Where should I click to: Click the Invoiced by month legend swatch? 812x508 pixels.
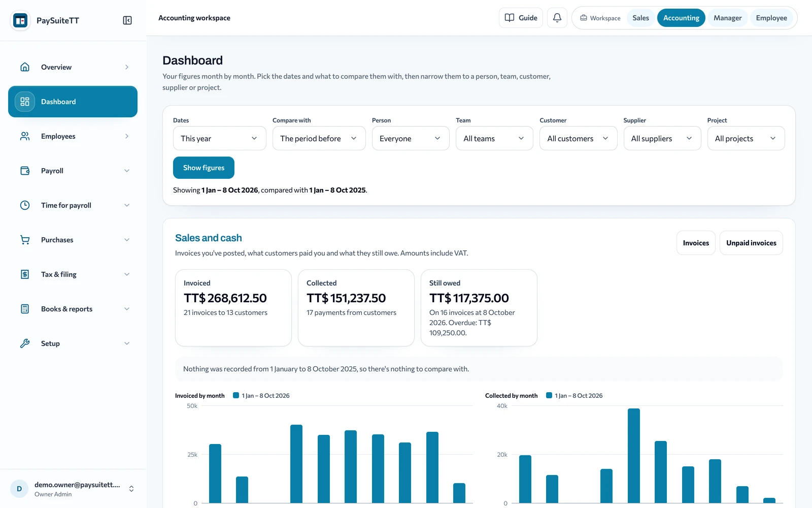(236, 395)
